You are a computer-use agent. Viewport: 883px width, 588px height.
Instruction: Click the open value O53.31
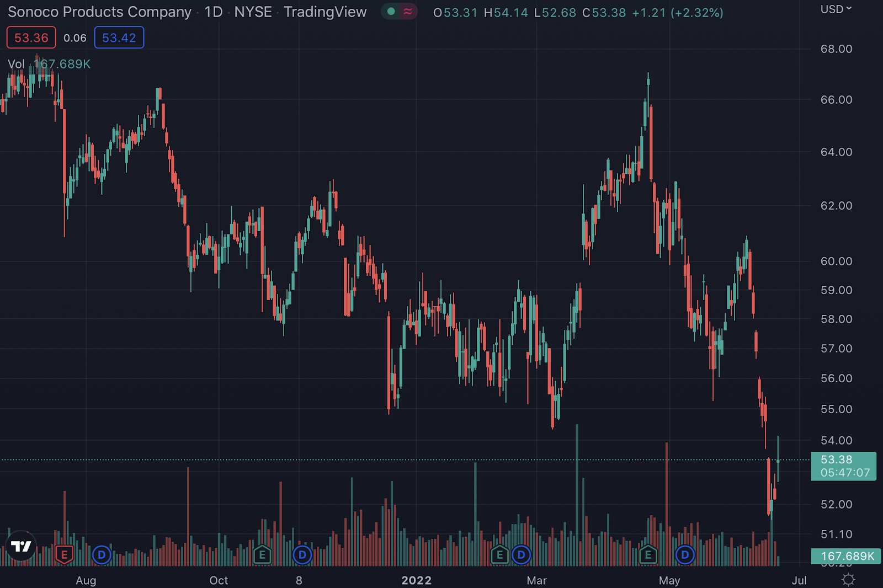click(455, 13)
